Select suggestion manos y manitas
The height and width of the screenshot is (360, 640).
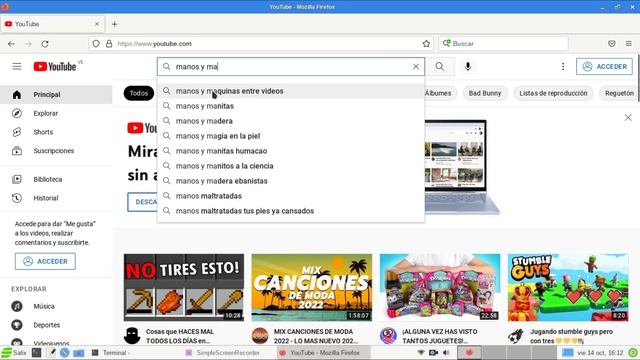(291, 106)
